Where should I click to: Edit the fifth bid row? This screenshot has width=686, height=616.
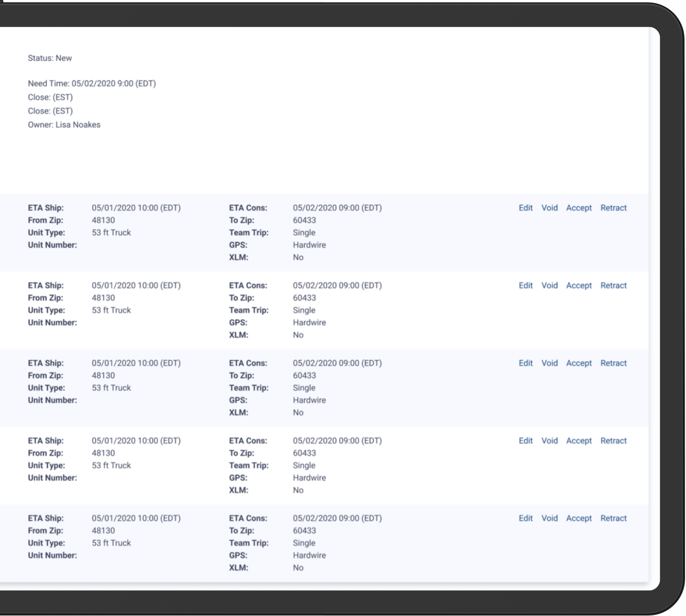(525, 518)
